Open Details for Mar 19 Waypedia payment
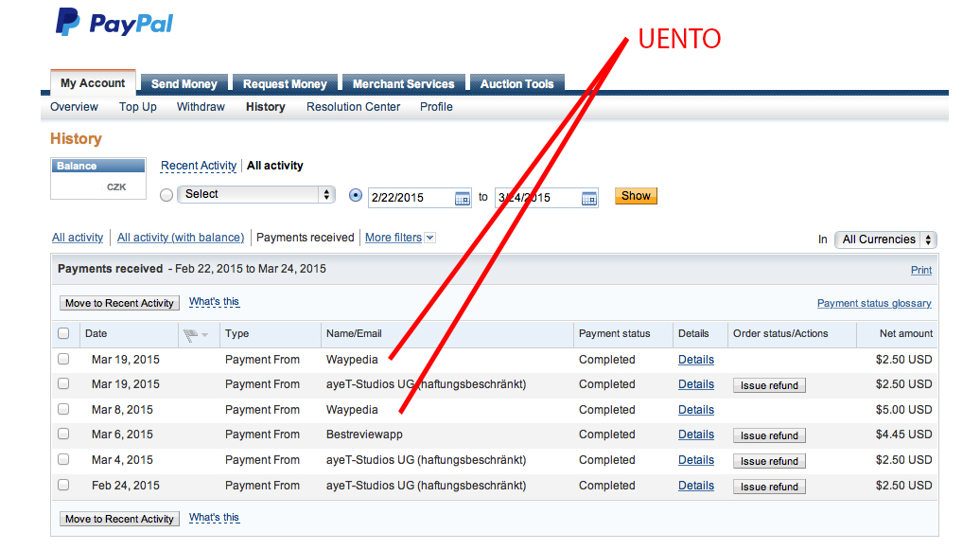Image resolution: width=980 pixels, height=550 pixels. coord(696,360)
